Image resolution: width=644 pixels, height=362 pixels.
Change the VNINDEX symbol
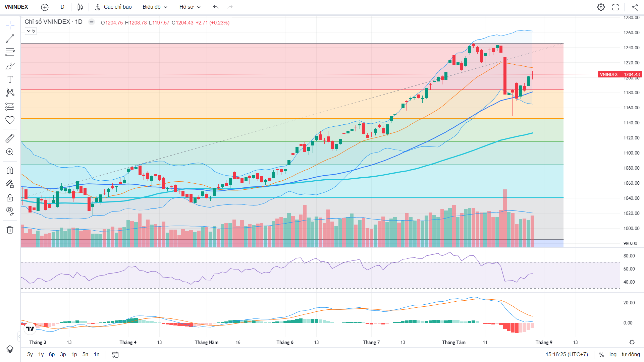(16, 7)
